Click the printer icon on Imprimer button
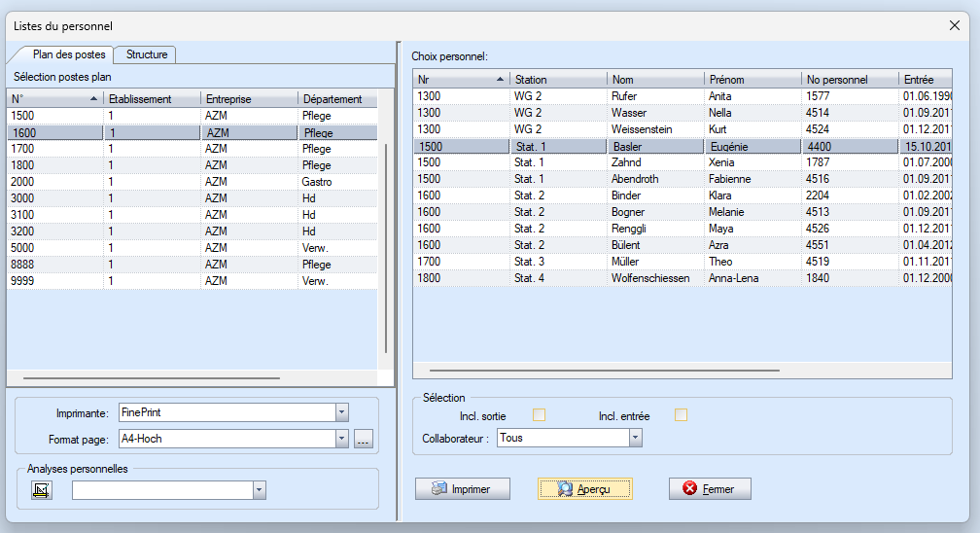980x533 pixels. (439, 488)
